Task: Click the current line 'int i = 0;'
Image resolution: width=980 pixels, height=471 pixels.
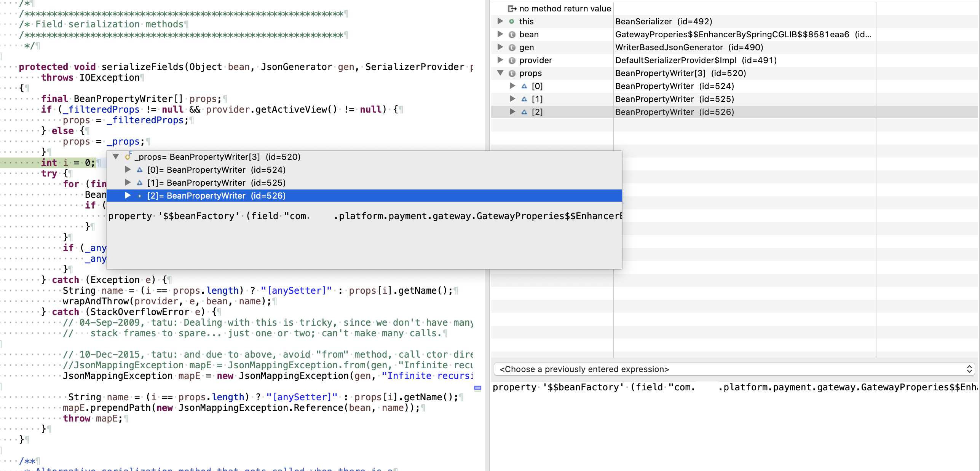Action: [x=68, y=163]
